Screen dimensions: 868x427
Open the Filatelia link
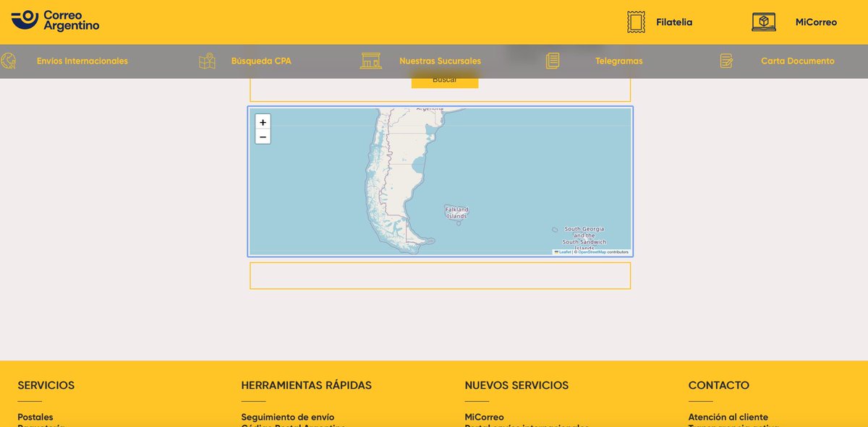coord(674,22)
